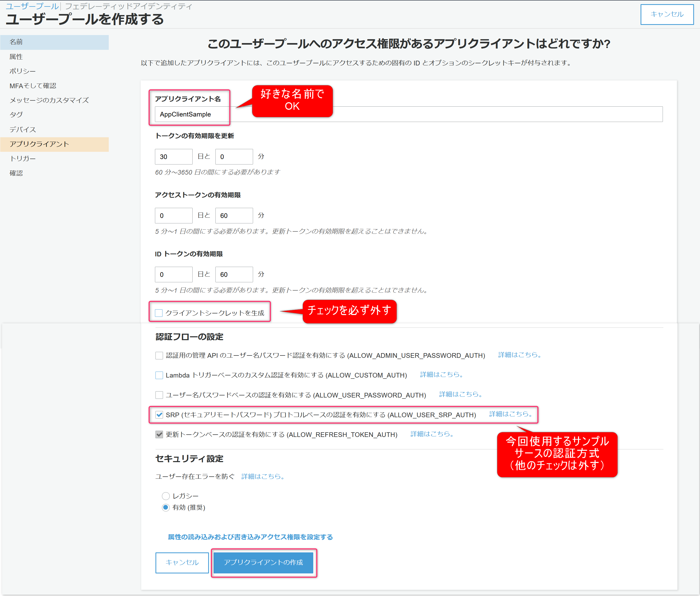Focus the access token minutes field
This screenshot has width=700, height=596.
point(234,215)
